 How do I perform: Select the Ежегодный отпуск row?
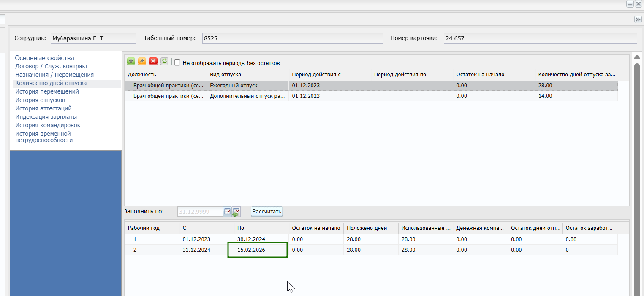[371, 86]
